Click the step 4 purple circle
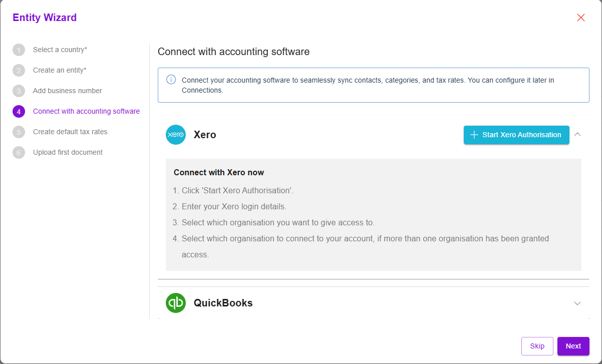 coord(19,111)
